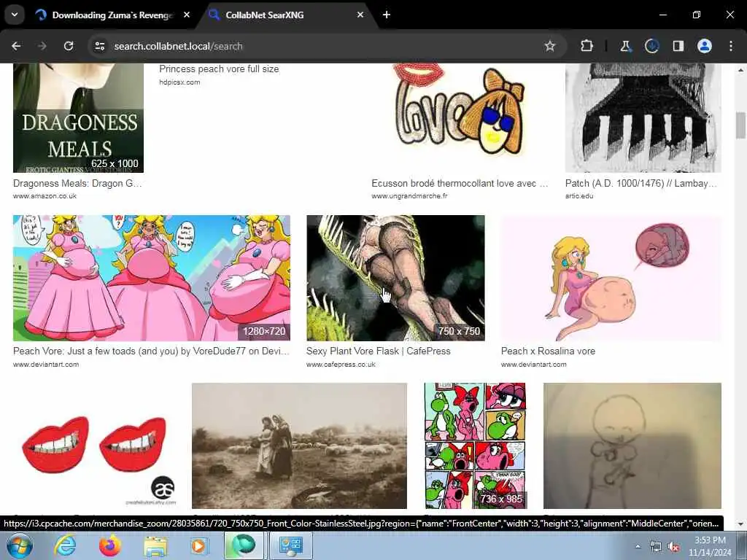Bookmark this page with the star icon
Viewport: 747px width, 560px height.
point(550,46)
